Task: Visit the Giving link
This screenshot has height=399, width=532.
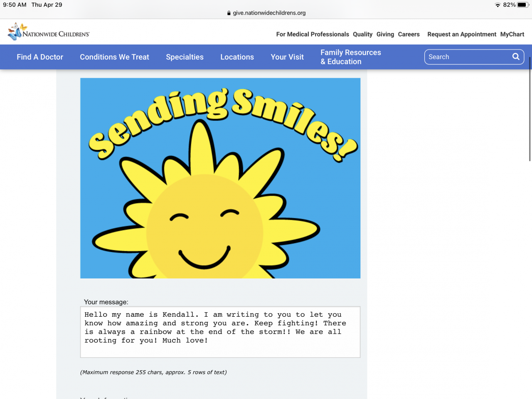Action: click(x=385, y=34)
